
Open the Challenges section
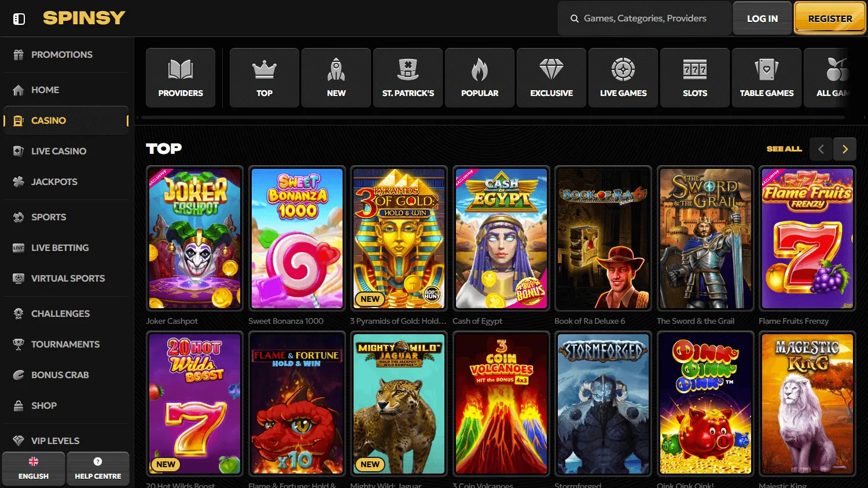[60, 313]
